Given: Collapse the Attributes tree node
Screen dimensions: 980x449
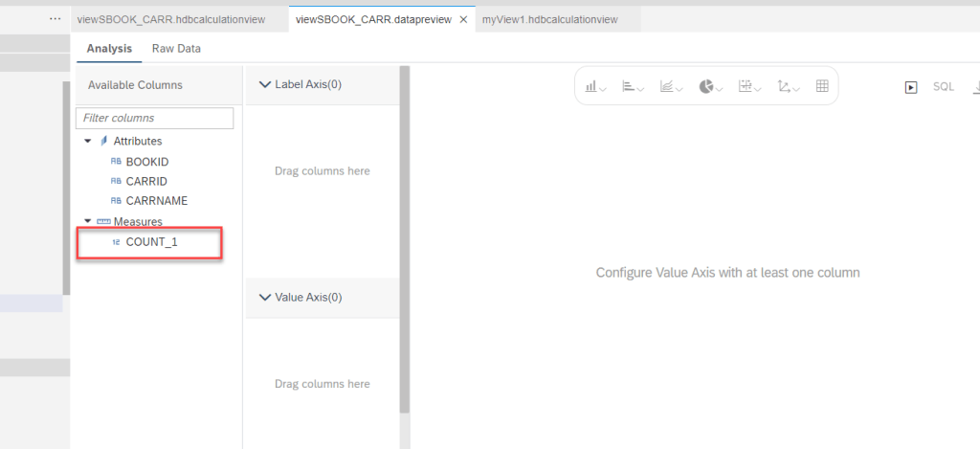Looking at the screenshot, I should (88, 142).
